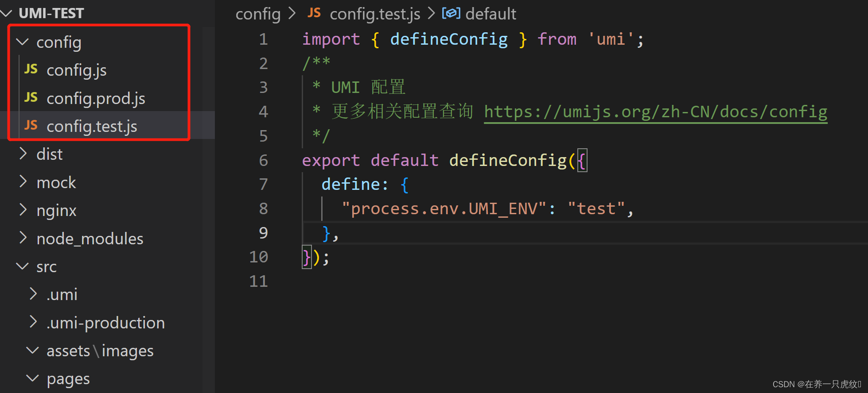Click the export keyword on line 6
868x393 pixels.
pyautogui.click(x=331, y=160)
